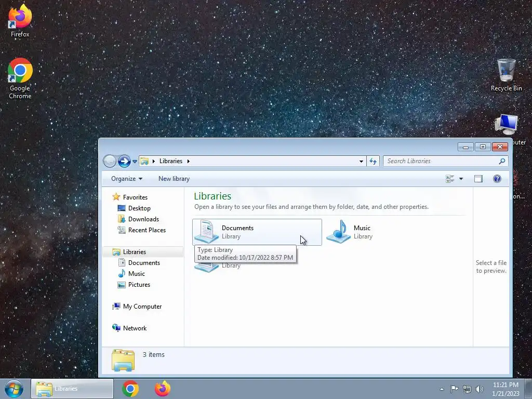Viewport: 532px width, 399px height.
Task: Click the Action Center flag tray icon
Action: (454, 389)
